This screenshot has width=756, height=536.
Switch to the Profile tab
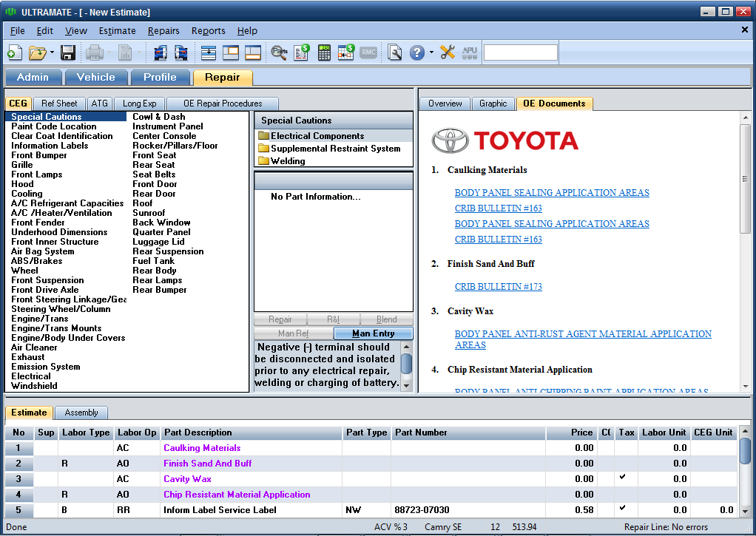(x=160, y=77)
